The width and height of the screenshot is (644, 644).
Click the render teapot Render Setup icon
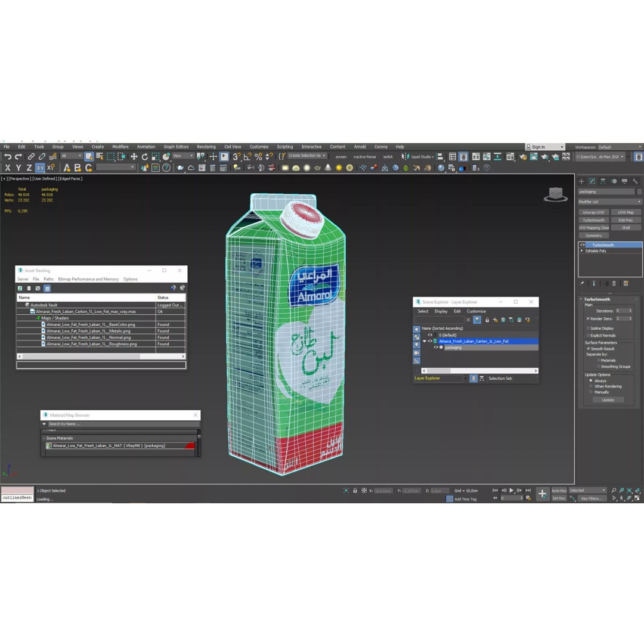[x=523, y=156]
